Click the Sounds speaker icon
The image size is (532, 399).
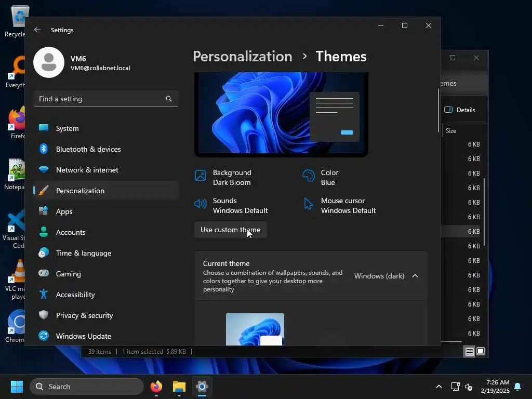pyautogui.click(x=201, y=204)
